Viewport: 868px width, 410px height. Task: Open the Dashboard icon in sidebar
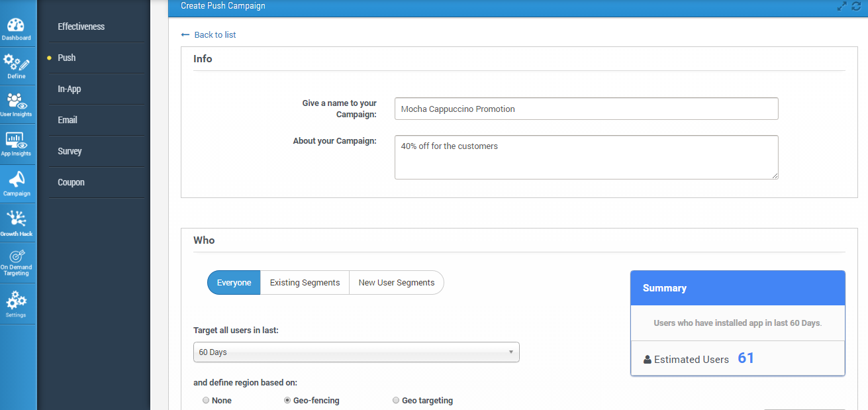[17, 26]
